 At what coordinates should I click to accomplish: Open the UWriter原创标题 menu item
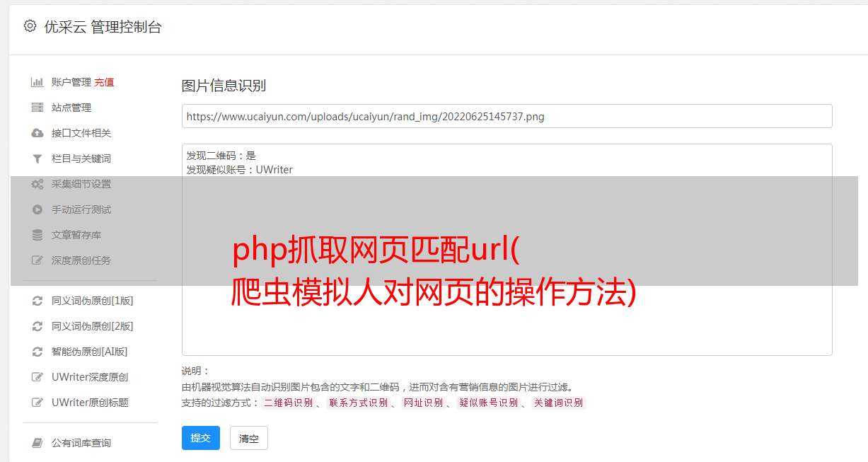[x=90, y=403]
